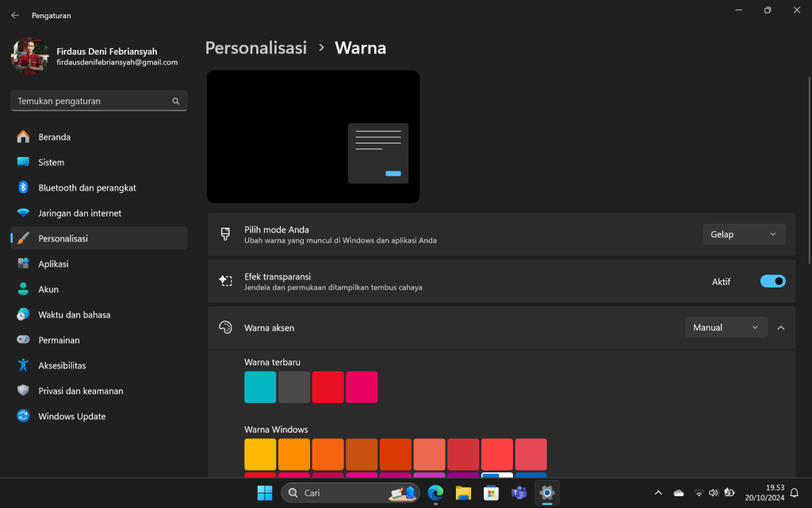Open Waktu dan bahasa settings
The height and width of the screenshot is (508, 812).
pyautogui.click(x=75, y=314)
